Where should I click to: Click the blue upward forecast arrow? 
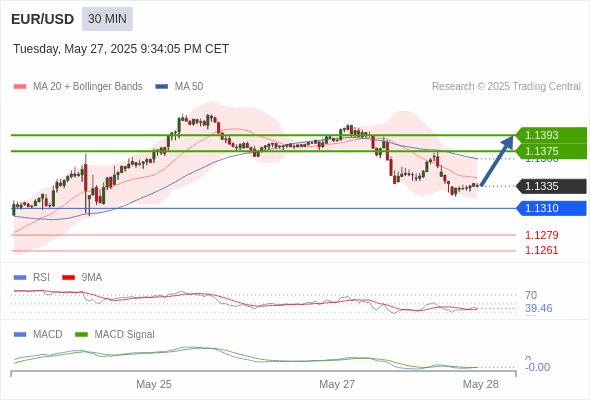[497, 161]
